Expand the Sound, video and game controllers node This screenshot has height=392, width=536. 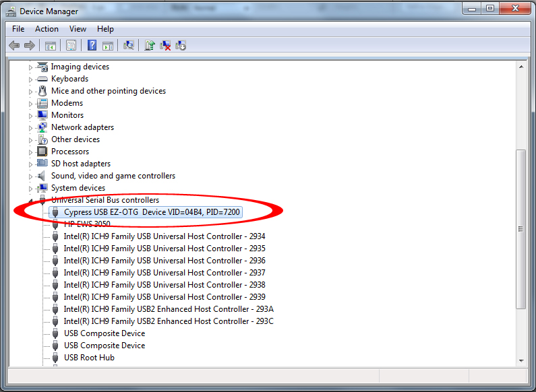click(x=31, y=176)
